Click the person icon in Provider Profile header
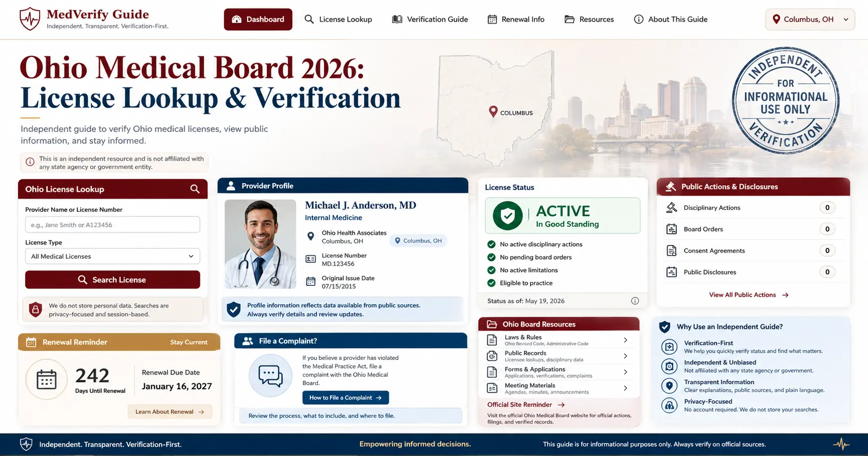868x456 pixels. tap(231, 186)
